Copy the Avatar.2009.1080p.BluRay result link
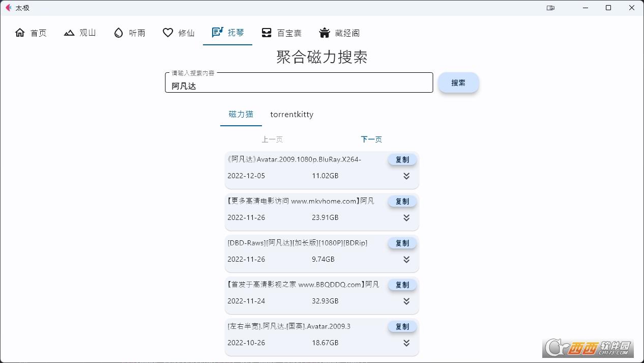The width and height of the screenshot is (644, 363). [x=402, y=159]
